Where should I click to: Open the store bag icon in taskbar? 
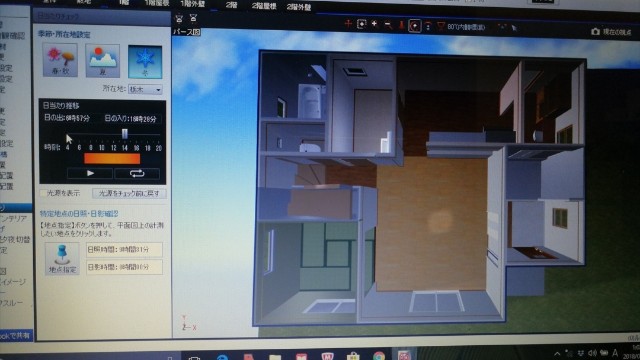tap(353, 357)
